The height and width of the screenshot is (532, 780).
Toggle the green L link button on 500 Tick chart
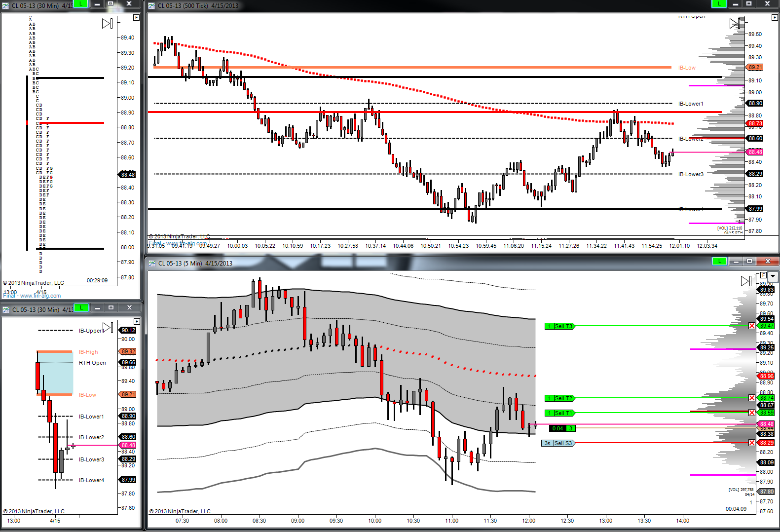click(x=719, y=3)
